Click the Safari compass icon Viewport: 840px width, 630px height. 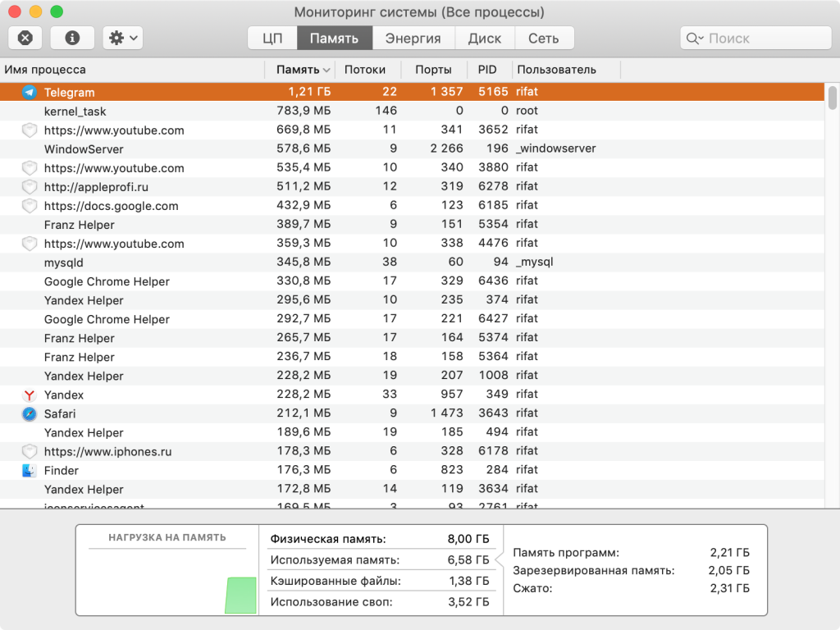(x=30, y=413)
